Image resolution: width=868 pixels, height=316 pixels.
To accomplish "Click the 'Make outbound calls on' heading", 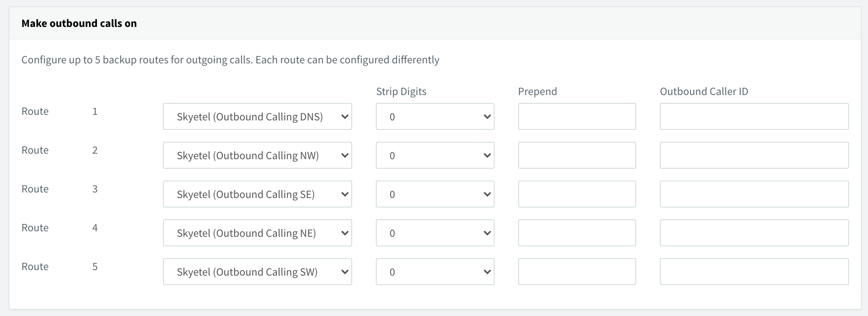I will coord(79,23).
